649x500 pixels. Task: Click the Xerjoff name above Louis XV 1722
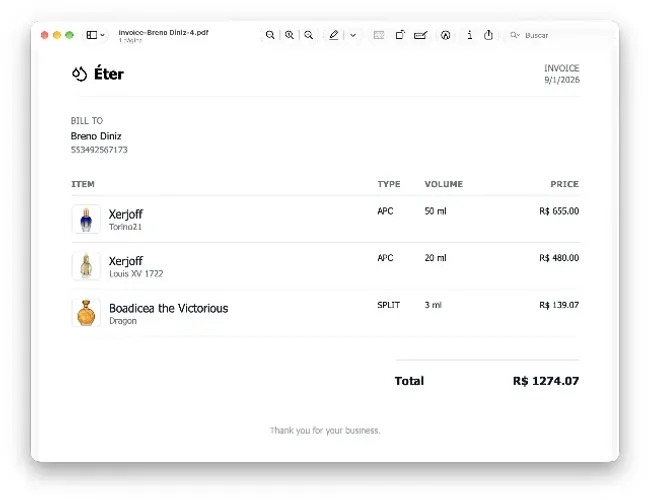point(126,261)
